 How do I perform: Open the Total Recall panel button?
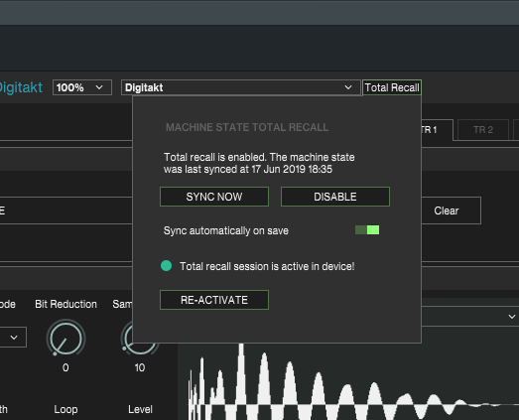[392, 87]
